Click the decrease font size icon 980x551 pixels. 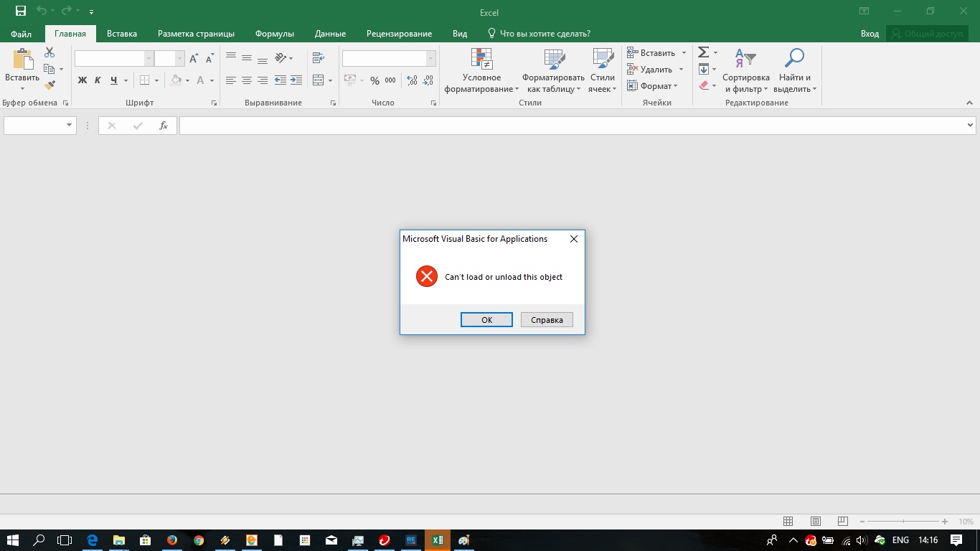coord(209,59)
